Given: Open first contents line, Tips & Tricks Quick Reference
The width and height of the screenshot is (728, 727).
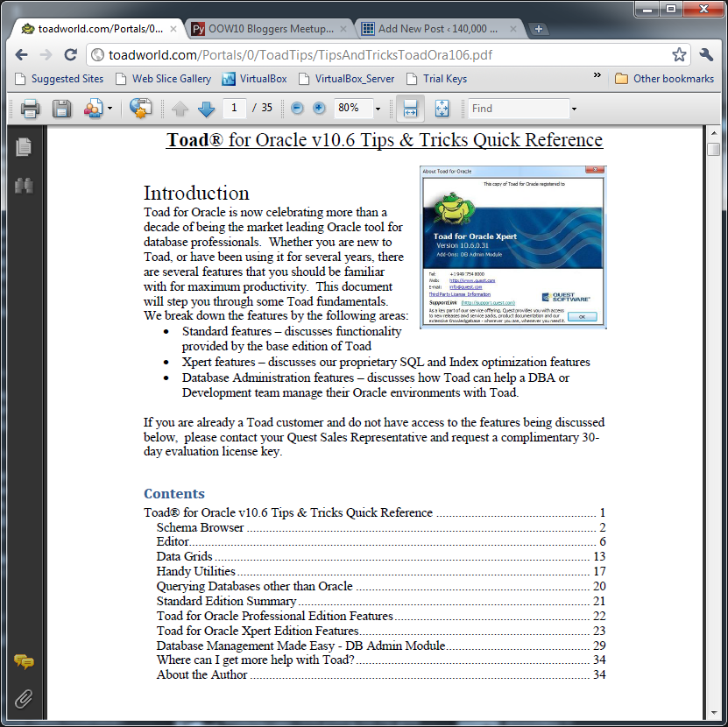Looking at the screenshot, I should [375, 512].
